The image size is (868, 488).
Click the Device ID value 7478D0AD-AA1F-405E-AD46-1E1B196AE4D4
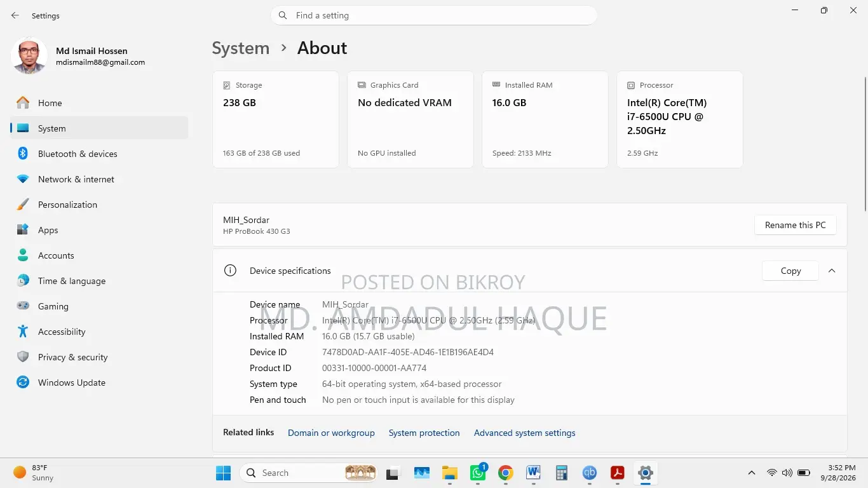[x=408, y=352]
